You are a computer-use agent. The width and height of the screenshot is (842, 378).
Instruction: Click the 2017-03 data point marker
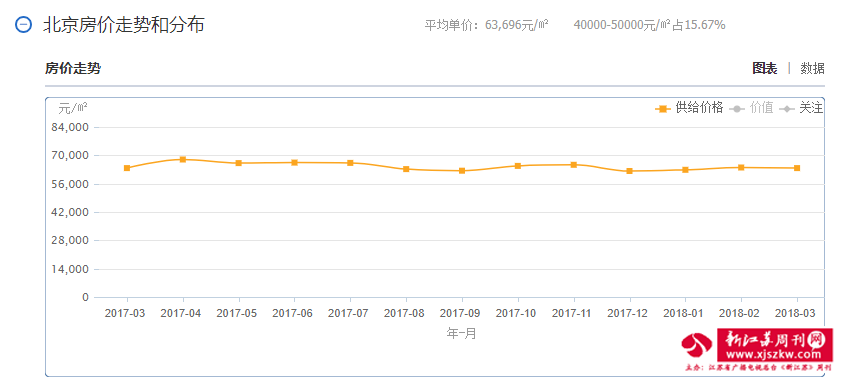(127, 168)
